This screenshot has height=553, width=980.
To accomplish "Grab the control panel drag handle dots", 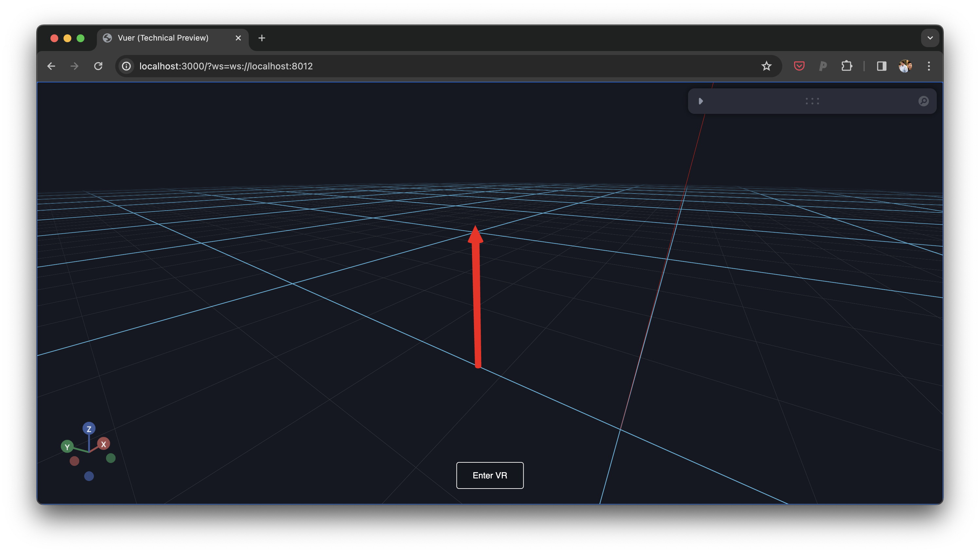I will click(812, 101).
